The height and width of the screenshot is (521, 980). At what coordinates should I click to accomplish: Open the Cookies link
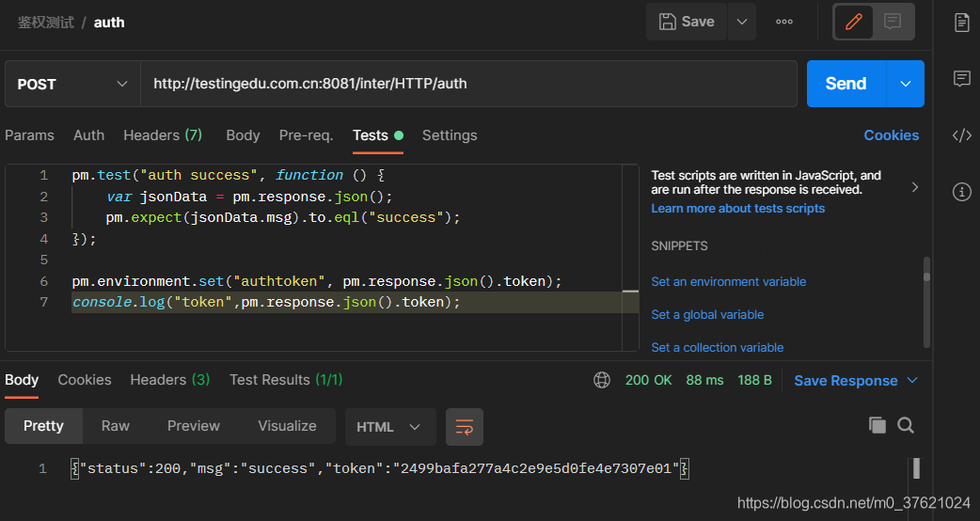[x=892, y=135]
